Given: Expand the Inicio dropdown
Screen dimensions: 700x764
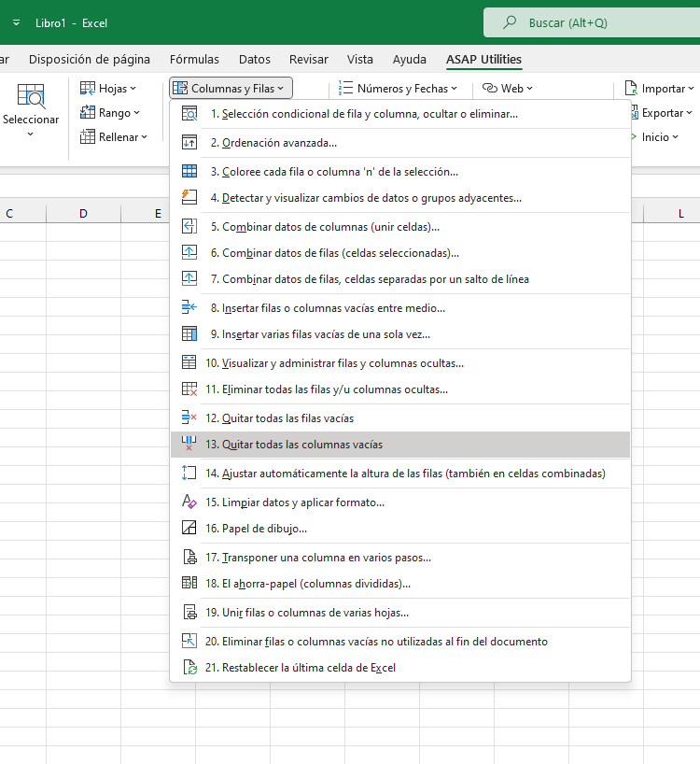Looking at the screenshot, I should [x=654, y=137].
